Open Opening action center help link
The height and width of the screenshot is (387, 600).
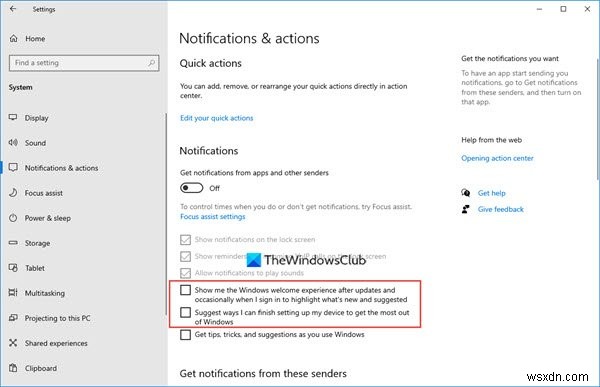tap(497, 158)
